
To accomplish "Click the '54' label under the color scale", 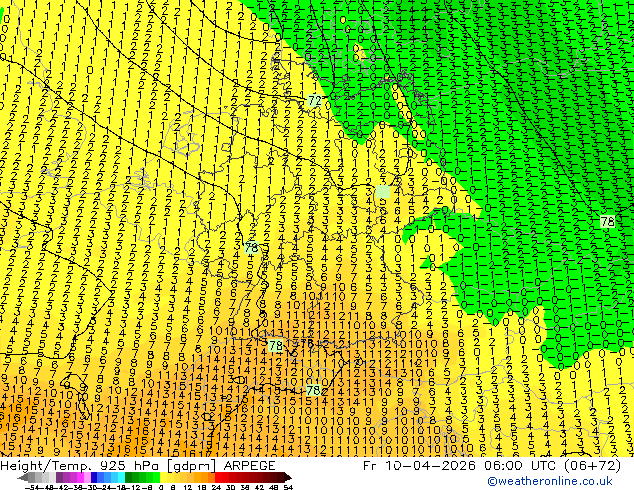I will click(x=288, y=488).
